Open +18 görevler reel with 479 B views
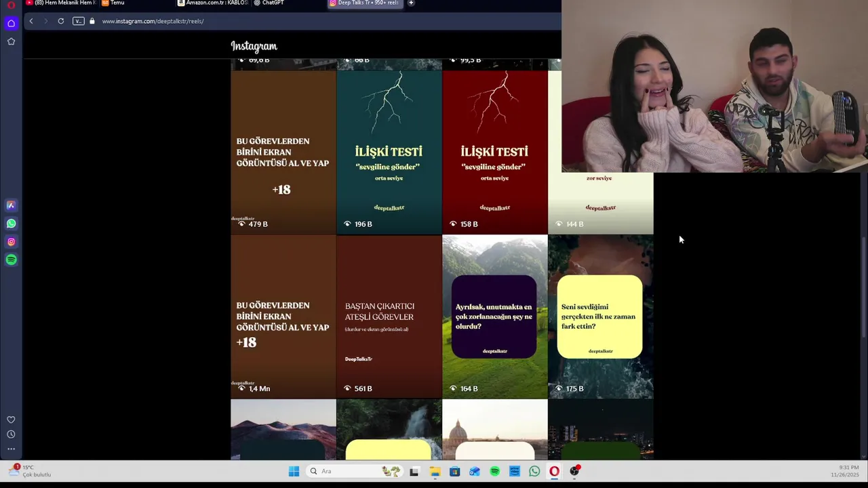This screenshot has width=868, height=488. (x=283, y=152)
